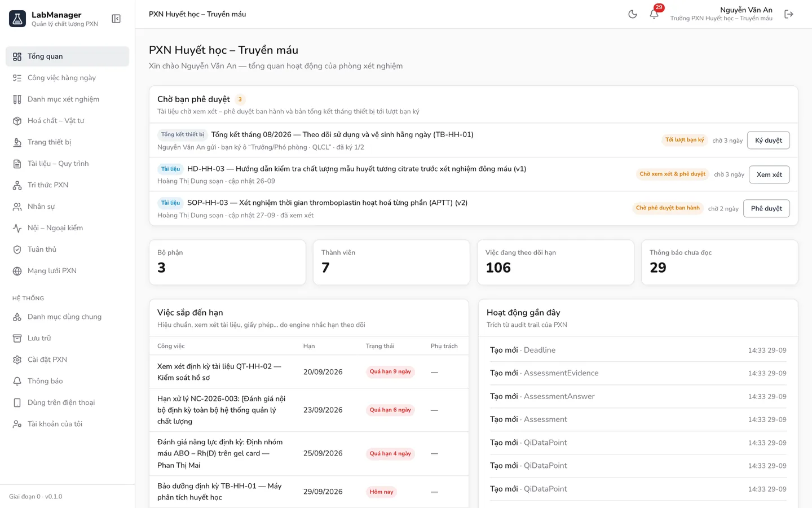
Task: Click the Nội – Ngoại kiểm activity icon
Action: click(17, 228)
